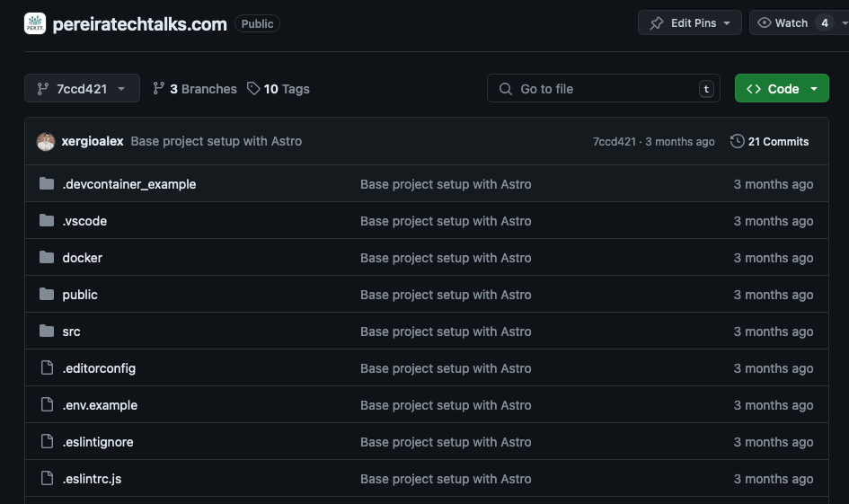Viewport: 849px width, 504px height.
Task: Click the history clock icon beside 21 Commits
Action: [x=737, y=141]
